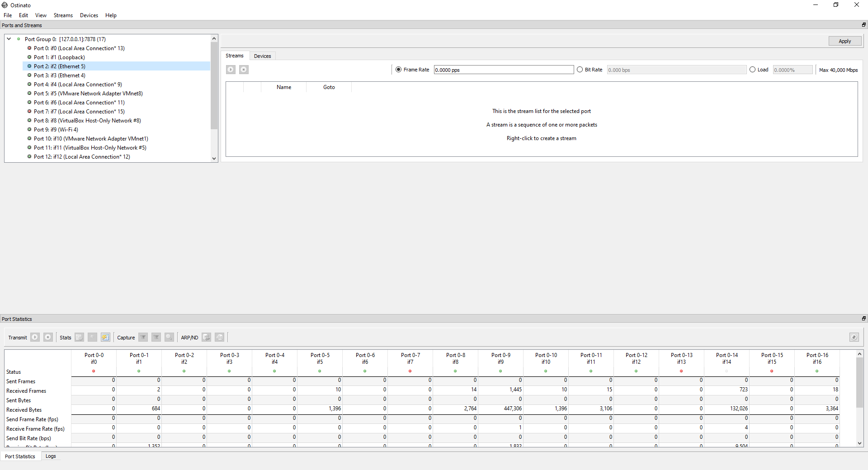Float the Port Statistics dock panel

(863, 319)
